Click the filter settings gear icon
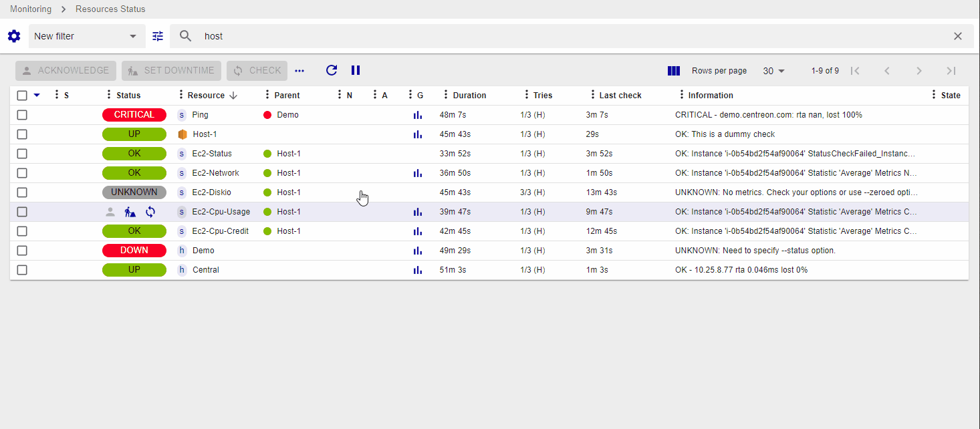 tap(14, 36)
